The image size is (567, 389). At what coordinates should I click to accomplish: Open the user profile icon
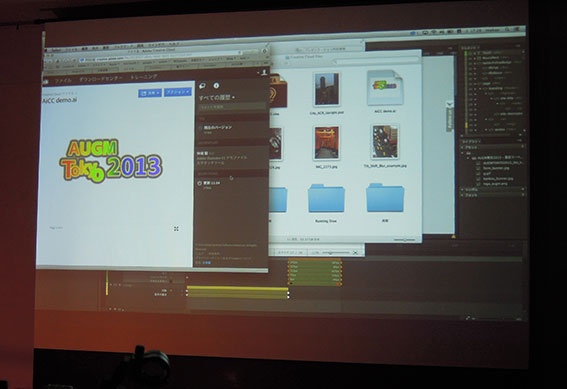(264, 72)
